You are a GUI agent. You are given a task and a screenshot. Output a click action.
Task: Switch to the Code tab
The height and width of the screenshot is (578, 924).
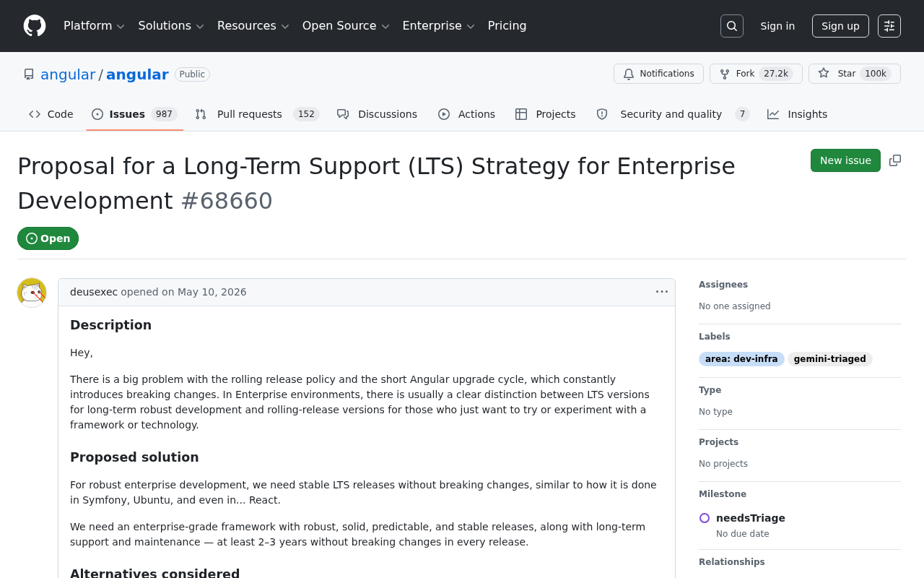pyautogui.click(x=51, y=114)
